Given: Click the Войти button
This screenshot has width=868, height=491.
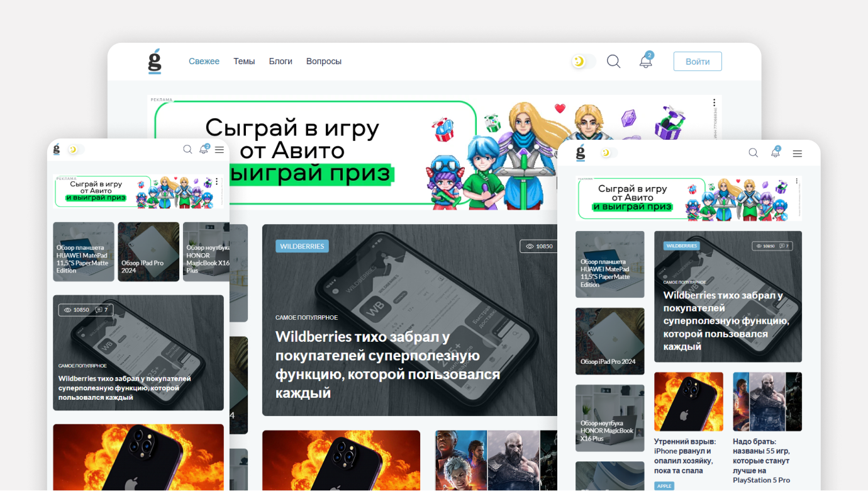Looking at the screenshot, I should click(698, 61).
